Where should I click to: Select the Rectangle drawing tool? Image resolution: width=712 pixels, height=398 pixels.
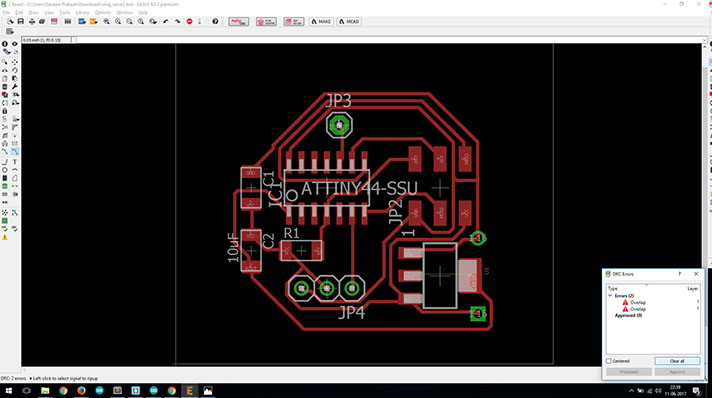(5, 178)
